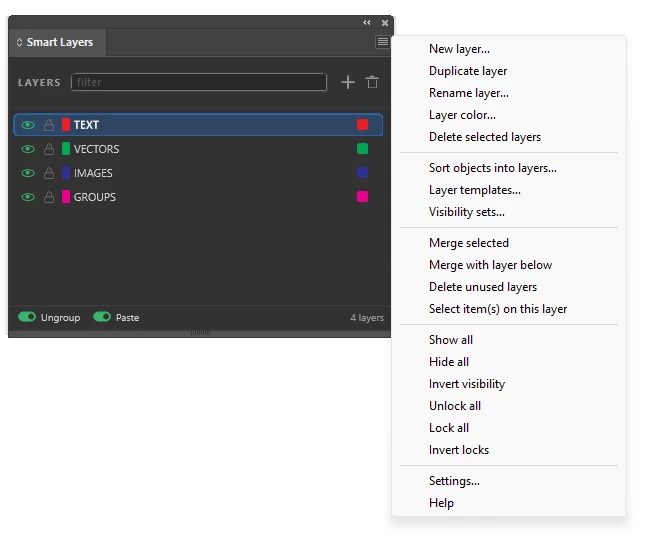Collapse panel with double-arrow icon
Image resolution: width=653 pixels, height=541 pixels.
point(366,22)
